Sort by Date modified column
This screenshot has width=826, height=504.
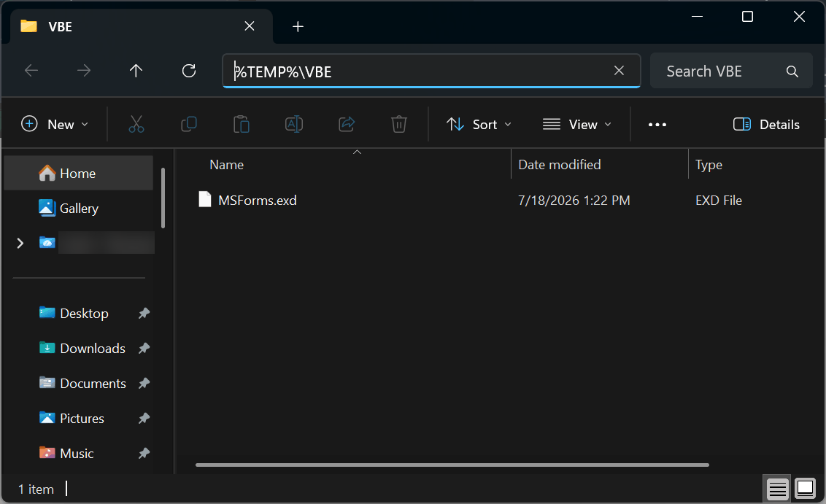tap(560, 165)
